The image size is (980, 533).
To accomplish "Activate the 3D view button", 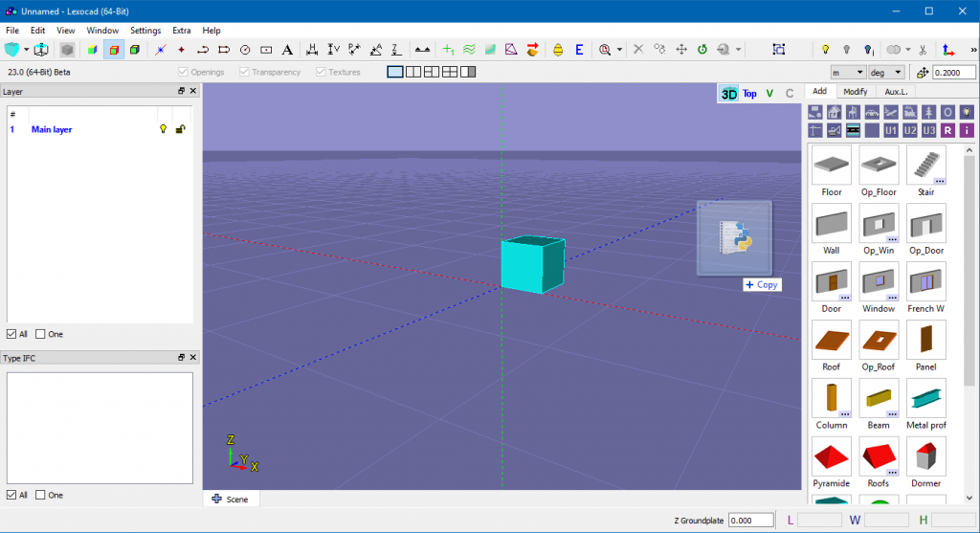I will 728,94.
